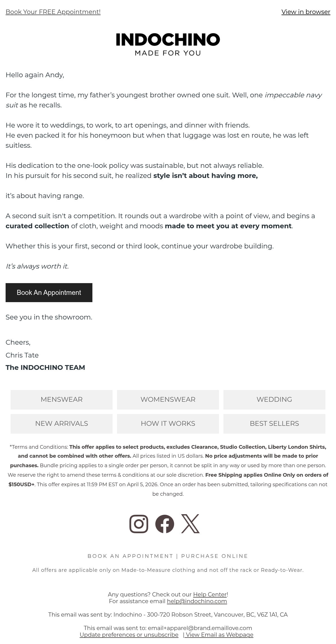Open the Help Center link
The image size is (336, 644).
210,594
